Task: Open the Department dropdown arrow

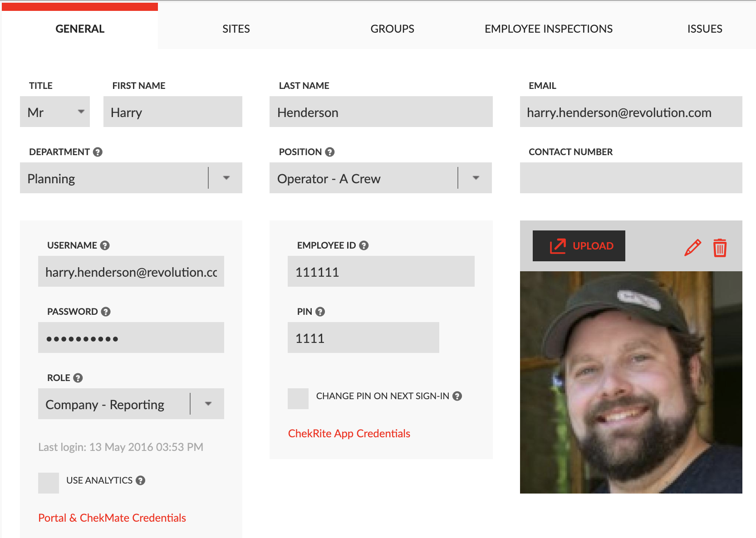Action: [x=226, y=178]
